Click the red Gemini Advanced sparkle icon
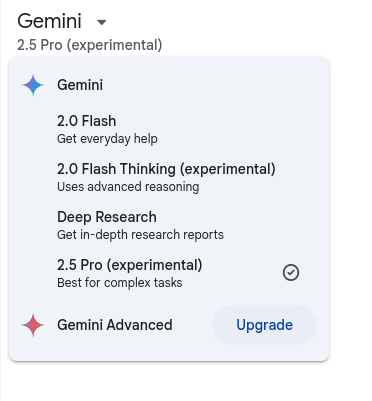This screenshot has height=401, width=372. click(x=33, y=325)
